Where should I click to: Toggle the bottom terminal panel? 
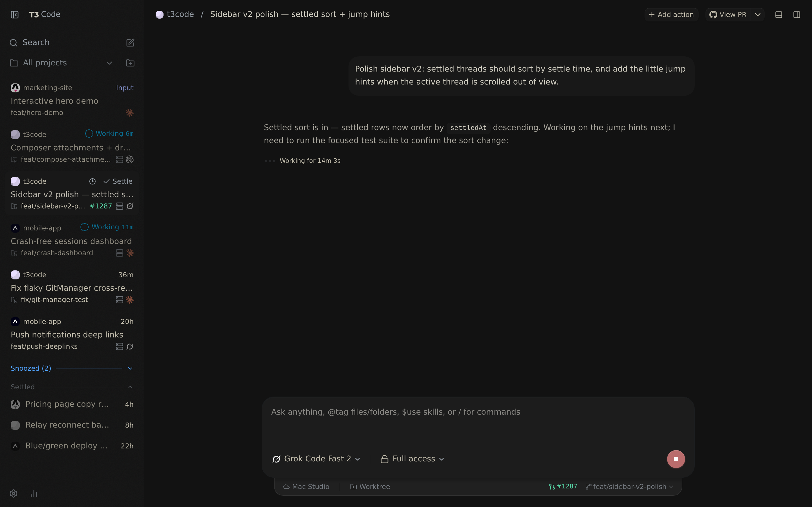point(779,14)
